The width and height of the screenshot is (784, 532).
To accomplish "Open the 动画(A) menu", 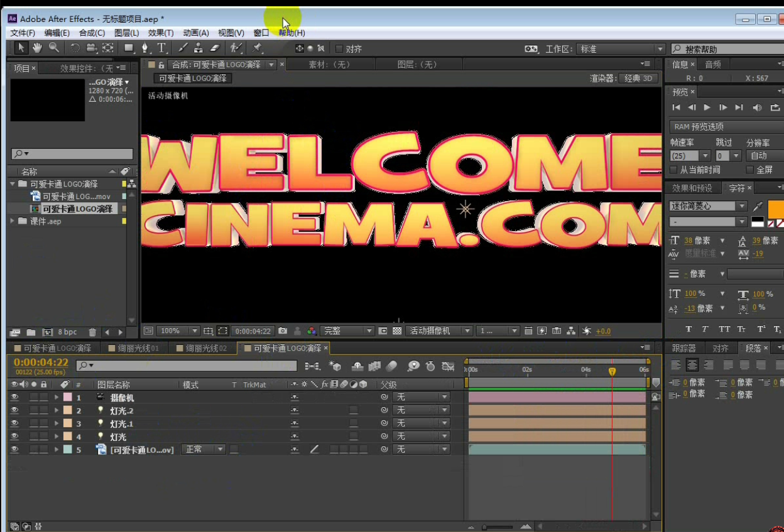I will 196,33.
